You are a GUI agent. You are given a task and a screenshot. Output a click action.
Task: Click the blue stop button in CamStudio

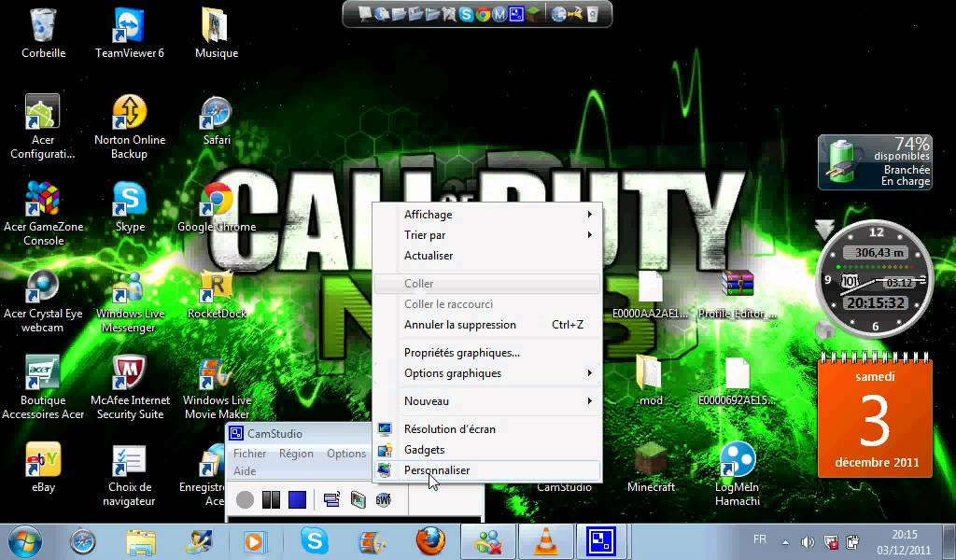[x=297, y=499]
